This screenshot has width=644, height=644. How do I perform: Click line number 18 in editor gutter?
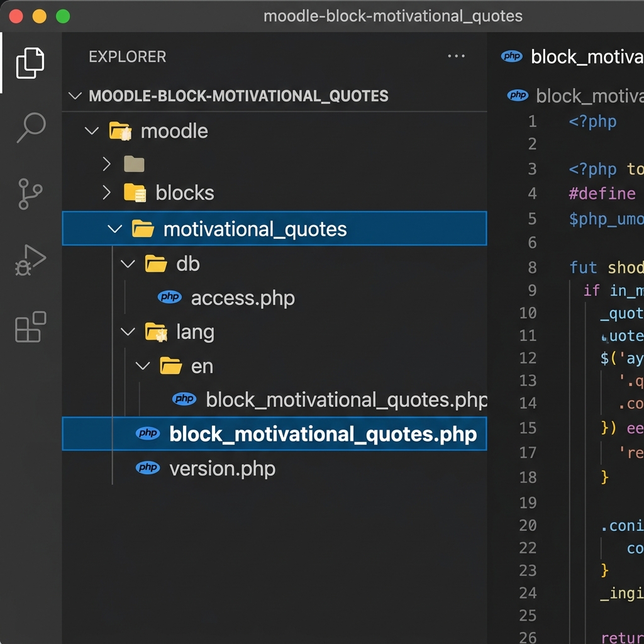(528, 477)
